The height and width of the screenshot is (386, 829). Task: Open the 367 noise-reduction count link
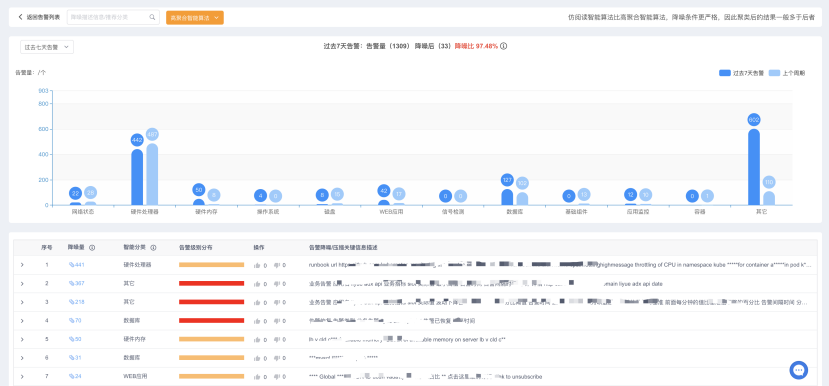[77, 283]
